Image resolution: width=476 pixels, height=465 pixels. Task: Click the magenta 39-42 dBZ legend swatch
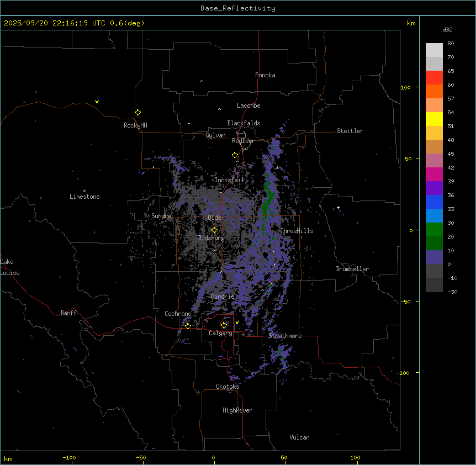click(x=434, y=175)
